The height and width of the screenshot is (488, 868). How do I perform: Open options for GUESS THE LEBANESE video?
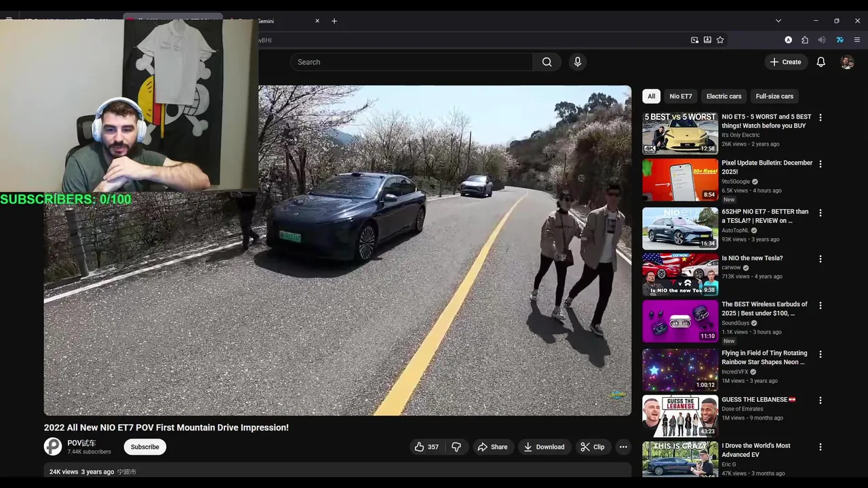click(x=821, y=401)
